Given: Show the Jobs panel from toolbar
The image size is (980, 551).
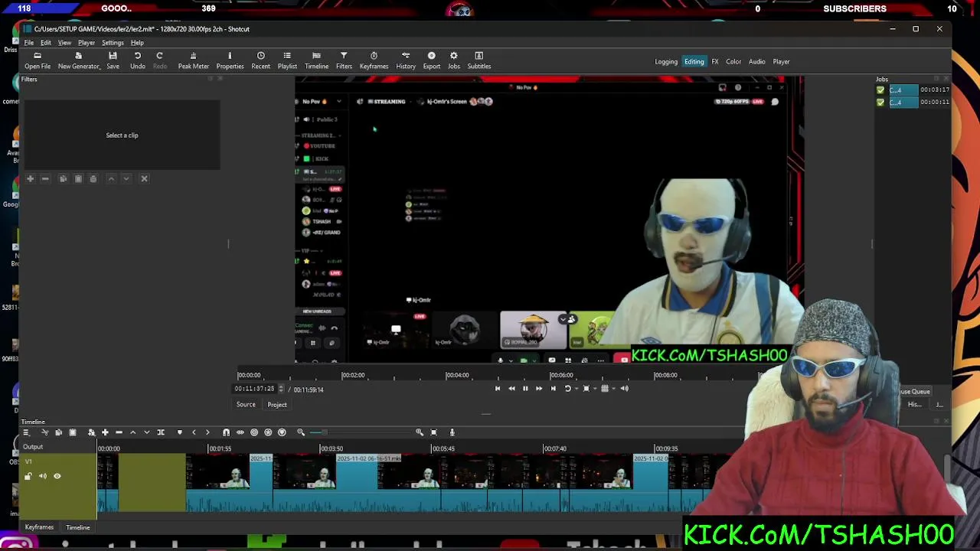Looking at the screenshot, I should pyautogui.click(x=454, y=60).
